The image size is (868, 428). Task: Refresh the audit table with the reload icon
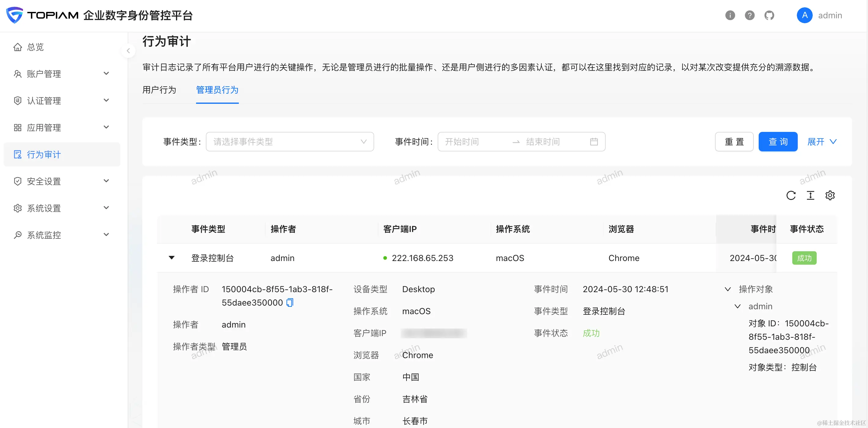coord(791,195)
